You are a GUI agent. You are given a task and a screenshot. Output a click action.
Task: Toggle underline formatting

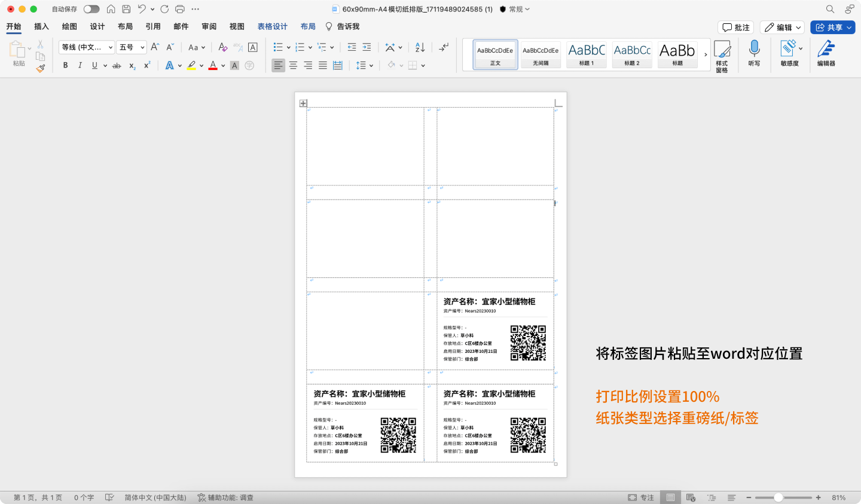click(x=94, y=65)
